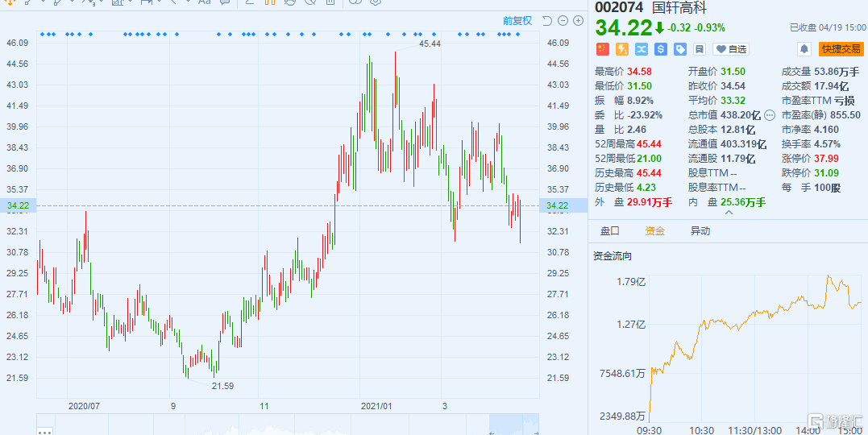This screenshot has height=435, width=868.
Task: Switch to the 异动 tab
Action: click(x=700, y=230)
